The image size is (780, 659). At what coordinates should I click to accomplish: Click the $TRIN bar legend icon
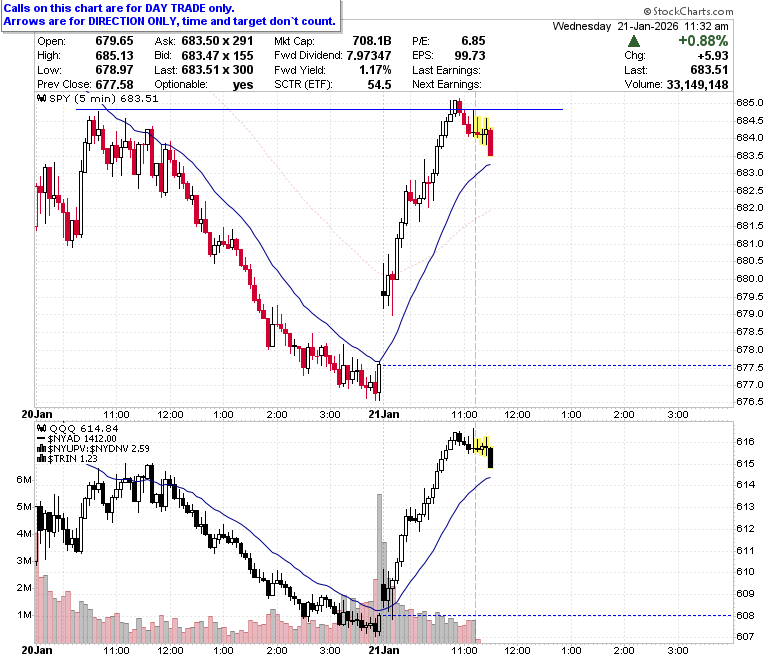[42, 459]
